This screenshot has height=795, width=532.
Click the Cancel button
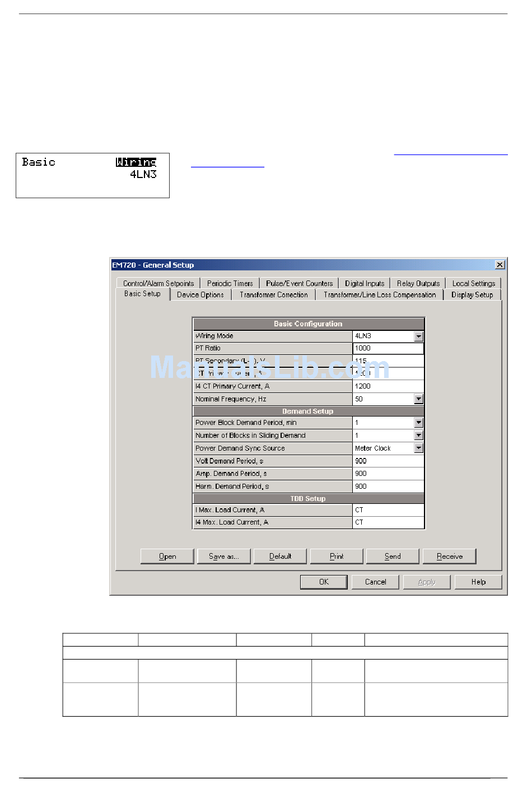[x=375, y=582]
